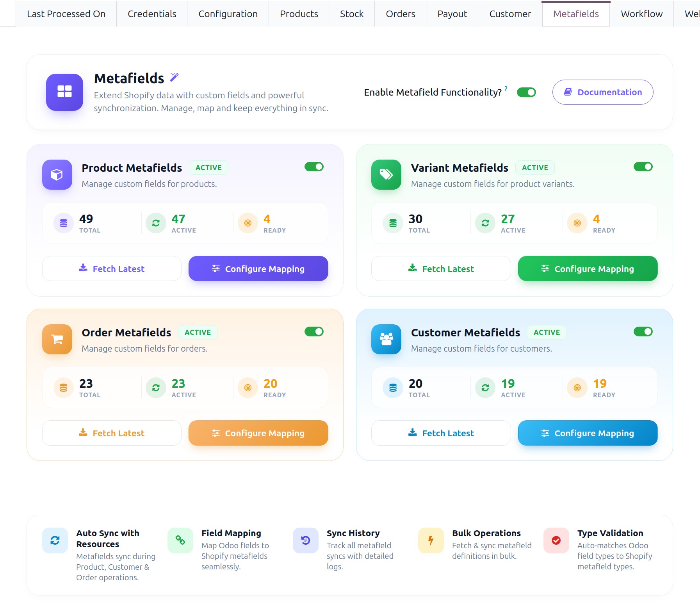Click the database icon next to 30 Total

(x=393, y=223)
